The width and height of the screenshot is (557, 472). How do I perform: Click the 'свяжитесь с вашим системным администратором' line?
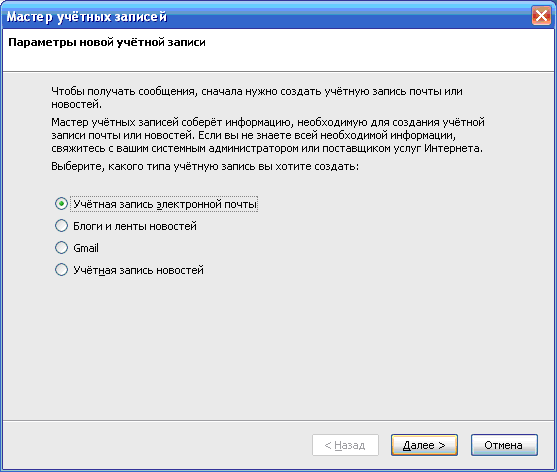pos(267,148)
